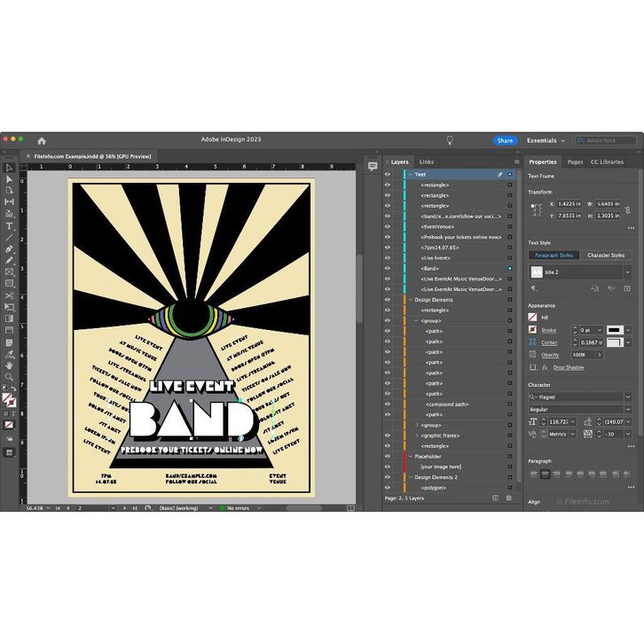Hide the Text layer with its eye icon
644x644 pixels.
[388, 175]
